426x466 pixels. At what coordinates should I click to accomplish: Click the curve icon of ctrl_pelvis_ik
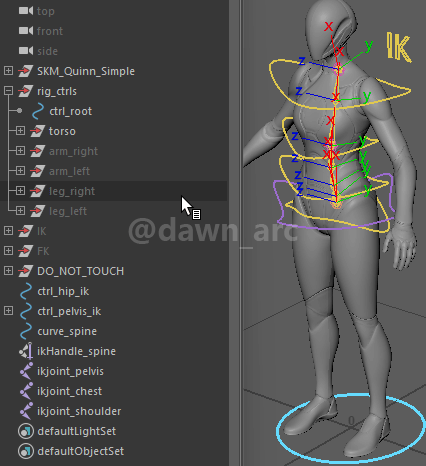[26, 311]
